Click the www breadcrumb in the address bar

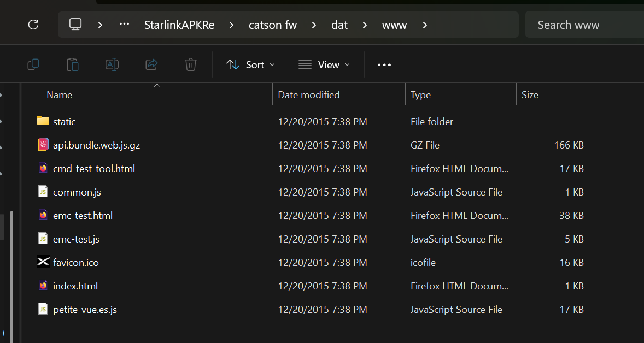coord(394,25)
